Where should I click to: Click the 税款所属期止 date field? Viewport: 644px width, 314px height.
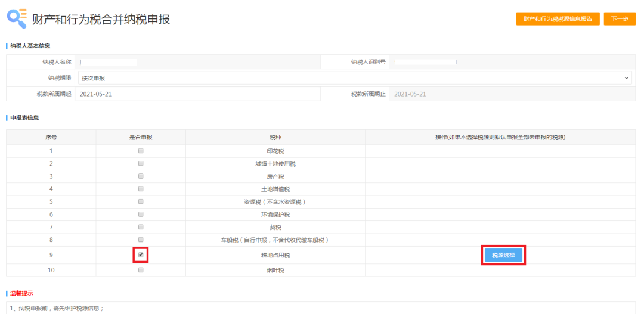pyautogui.click(x=511, y=94)
